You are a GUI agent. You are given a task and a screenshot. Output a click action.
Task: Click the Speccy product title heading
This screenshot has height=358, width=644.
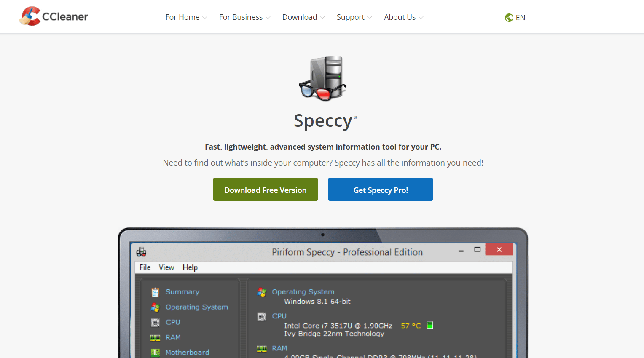(x=323, y=121)
